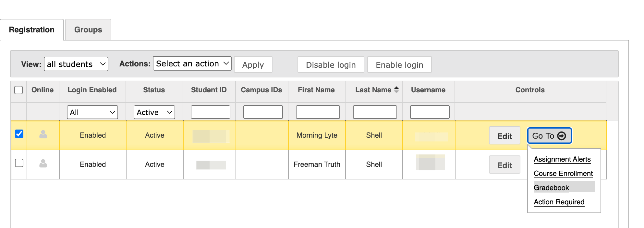The width and height of the screenshot is (644, 228).
Task: Click the Enable login button
Action: click(x=399, y=65)
